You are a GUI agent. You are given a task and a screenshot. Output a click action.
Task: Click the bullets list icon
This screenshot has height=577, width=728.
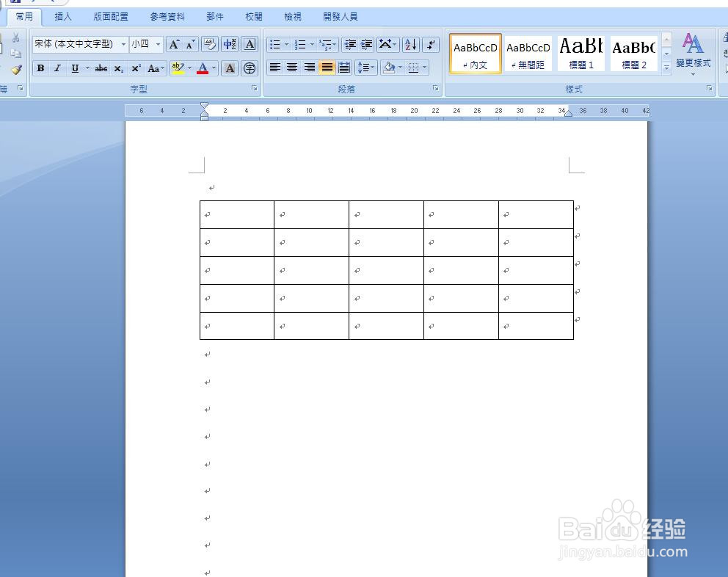(275, 45)
